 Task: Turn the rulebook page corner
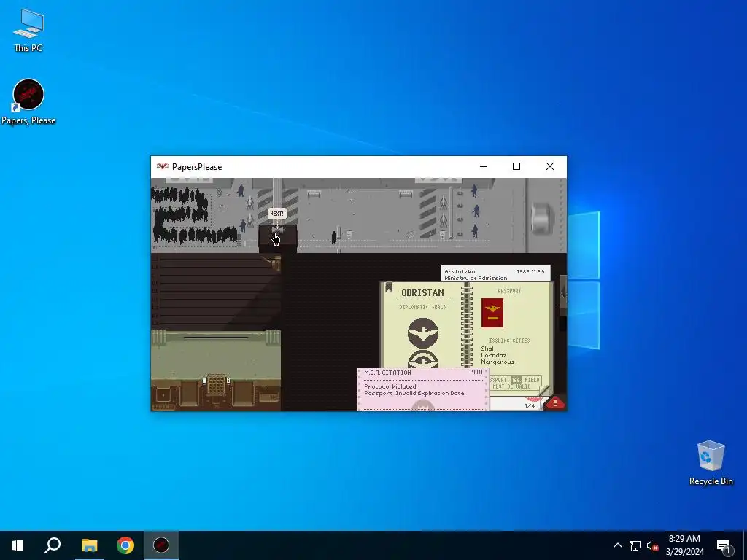pos(543,392)
